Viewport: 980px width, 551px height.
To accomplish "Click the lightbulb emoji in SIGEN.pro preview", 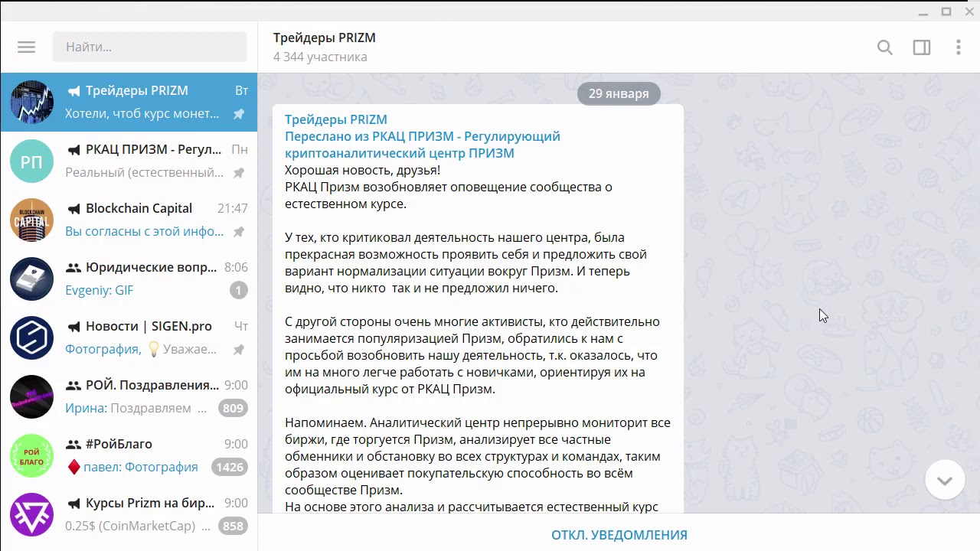I will pos(153,349).
